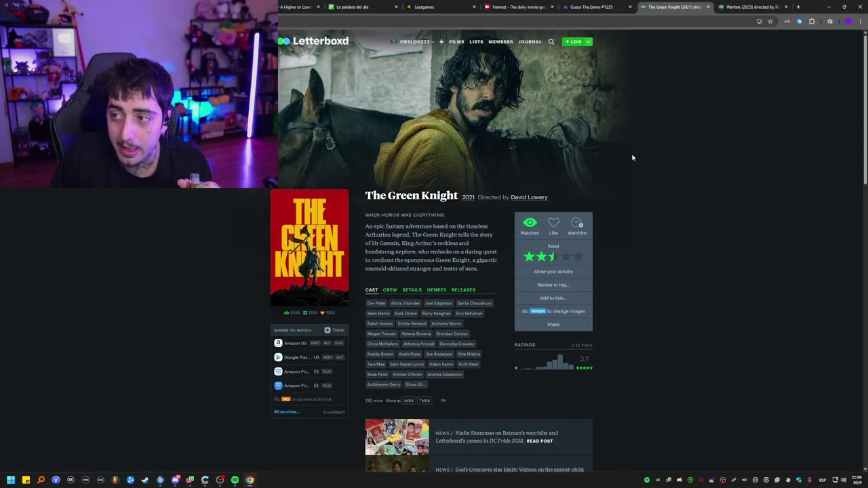
Task: Click RENT on the Amazon US row
Action: click(x=315, y=343)
